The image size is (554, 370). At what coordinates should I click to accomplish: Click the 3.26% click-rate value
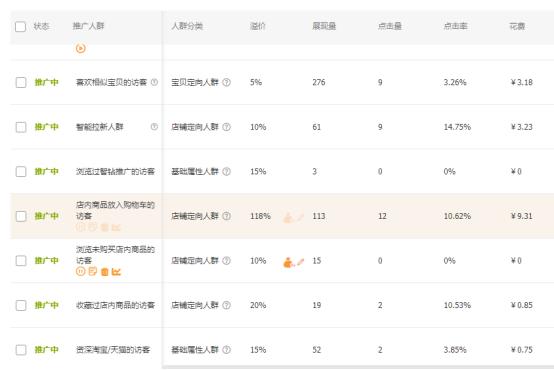[x=455, y=82]
